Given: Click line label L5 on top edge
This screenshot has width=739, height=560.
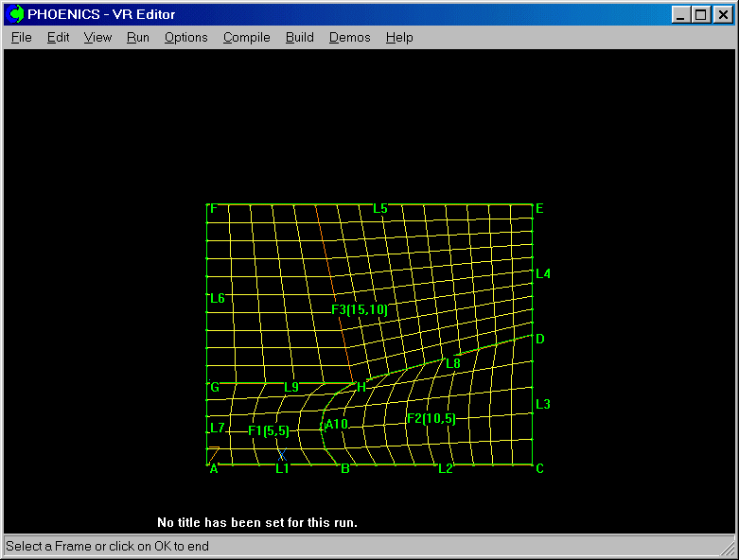Looking at the screenshot, I should pos(379,208).
